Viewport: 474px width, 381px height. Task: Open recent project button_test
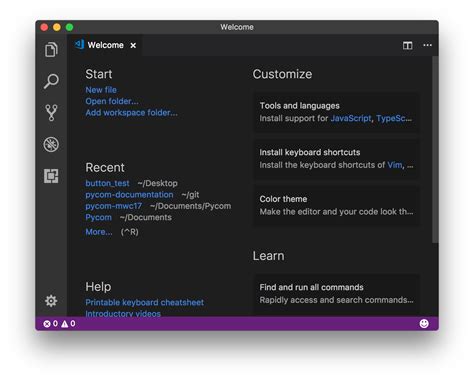click(x=107, y=183)
